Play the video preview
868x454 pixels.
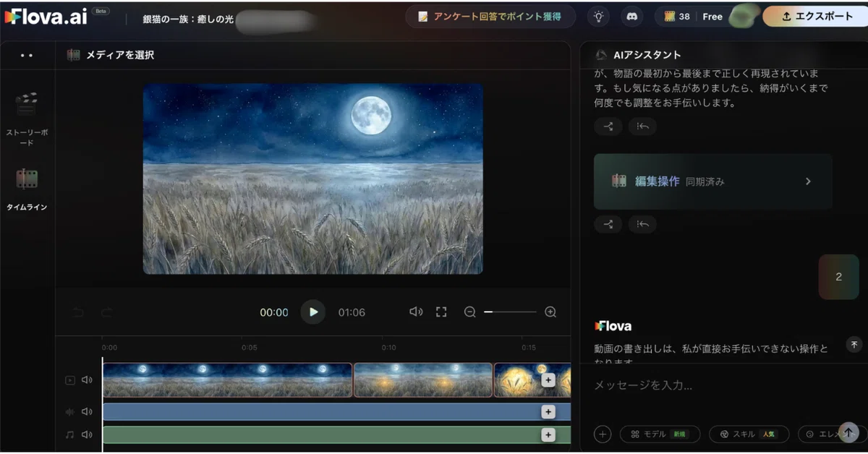pyautogui.click(x=312, y=312)
